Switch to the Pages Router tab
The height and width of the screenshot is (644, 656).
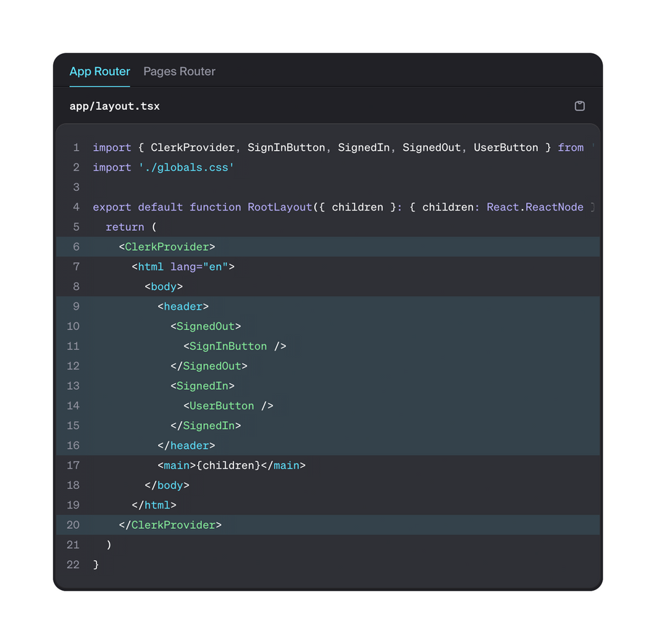[179, 71]
